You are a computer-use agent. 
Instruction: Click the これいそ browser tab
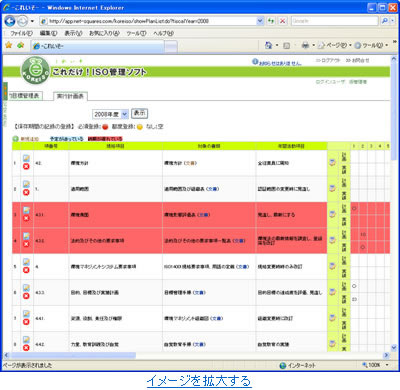pos(98,46)
